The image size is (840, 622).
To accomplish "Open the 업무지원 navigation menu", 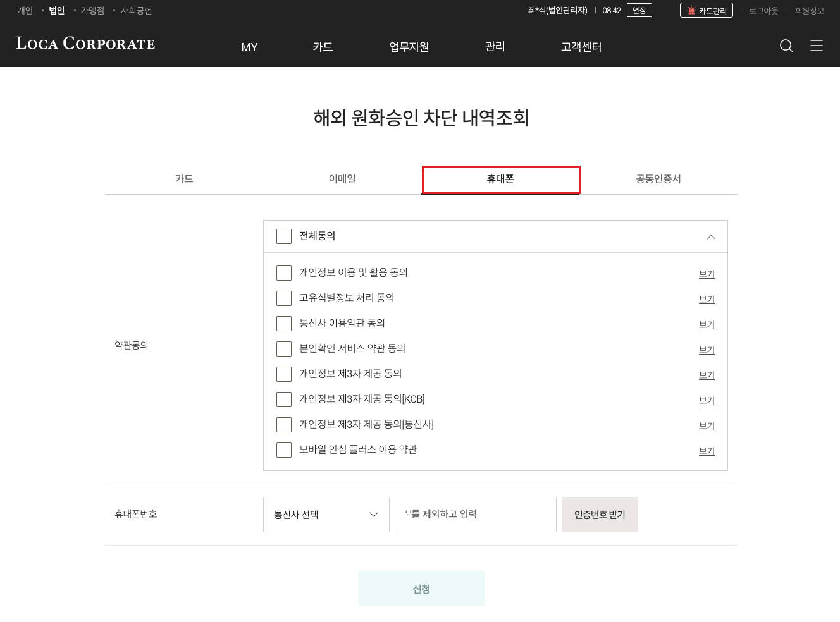I will click(409, 47).
